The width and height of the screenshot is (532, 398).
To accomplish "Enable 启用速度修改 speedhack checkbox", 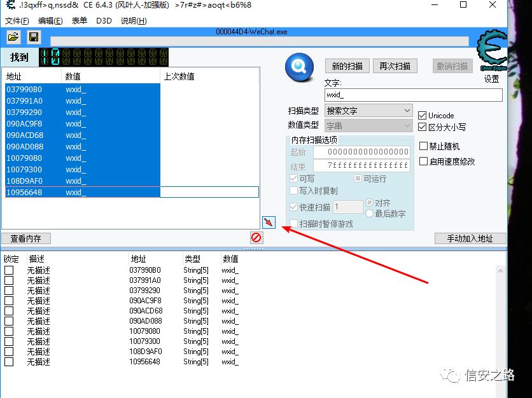I will point(423,161).
